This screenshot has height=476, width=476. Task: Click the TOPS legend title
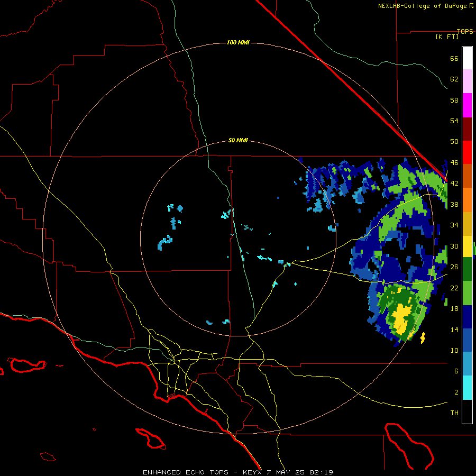point(465,31)
